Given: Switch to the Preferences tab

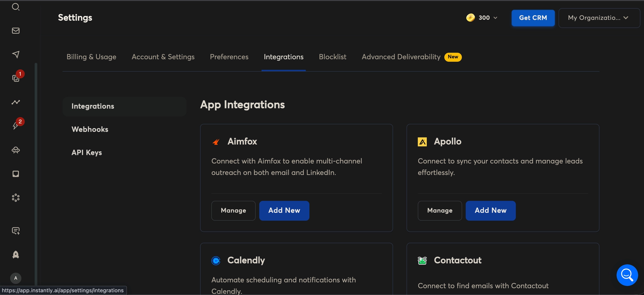Looking at the screenshot, I should coord(229,57).
